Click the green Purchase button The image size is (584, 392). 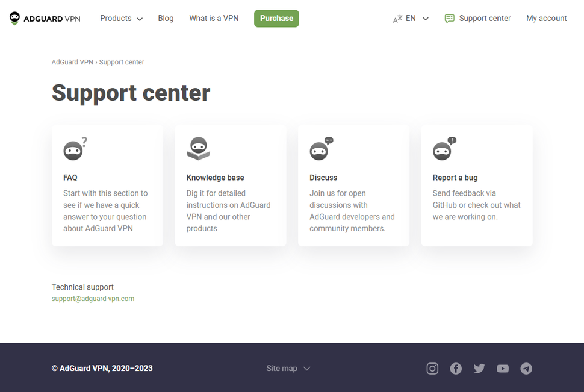pyautogui.click(x=276, y=18)
